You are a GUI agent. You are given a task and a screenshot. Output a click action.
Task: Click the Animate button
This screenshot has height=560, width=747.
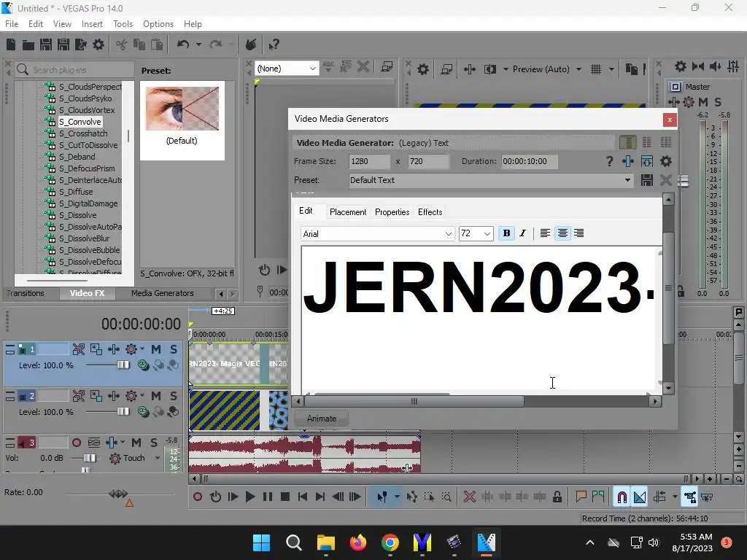point(322,419)
